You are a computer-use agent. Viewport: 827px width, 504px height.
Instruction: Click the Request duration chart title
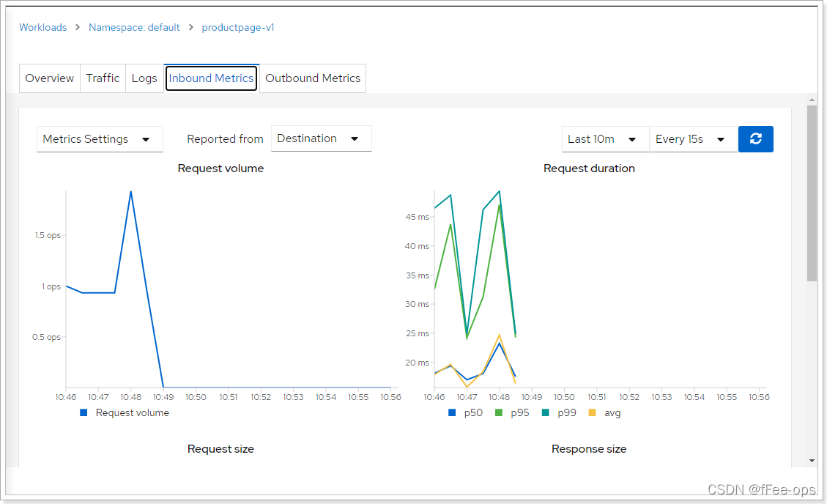click(589, 168)
